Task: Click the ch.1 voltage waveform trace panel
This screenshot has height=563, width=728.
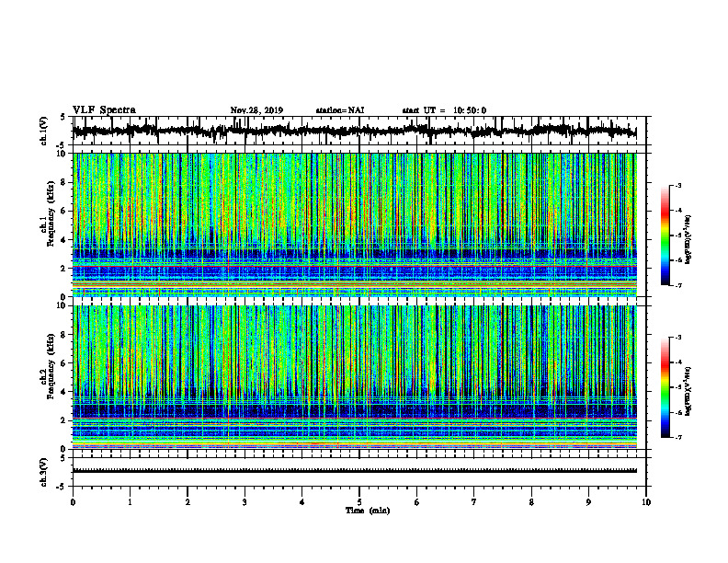Action: pos(359,131)
